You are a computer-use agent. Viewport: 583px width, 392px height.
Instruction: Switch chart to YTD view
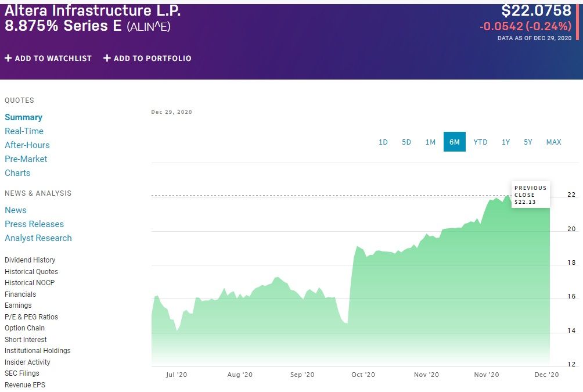pyautogui.click(x=480, y=142)
